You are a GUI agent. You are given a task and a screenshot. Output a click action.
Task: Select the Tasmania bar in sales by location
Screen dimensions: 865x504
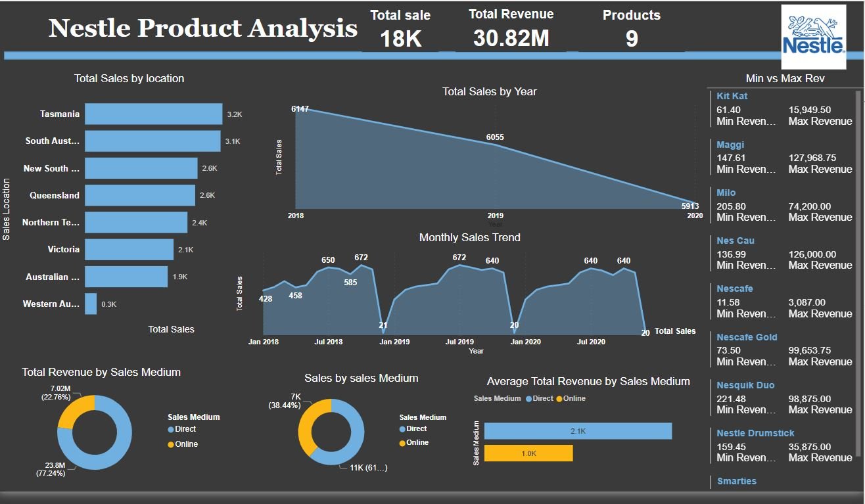pyautogui.click(x=153, y=114)
